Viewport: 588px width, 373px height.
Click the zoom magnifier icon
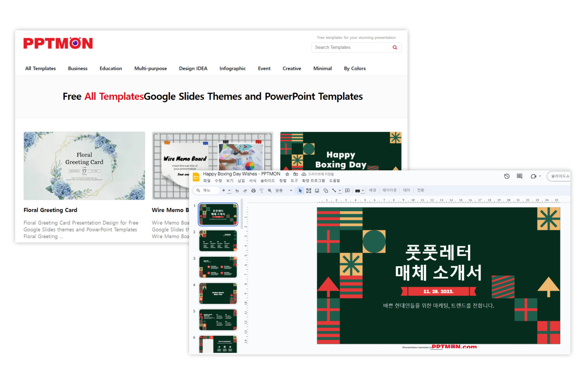270,191
